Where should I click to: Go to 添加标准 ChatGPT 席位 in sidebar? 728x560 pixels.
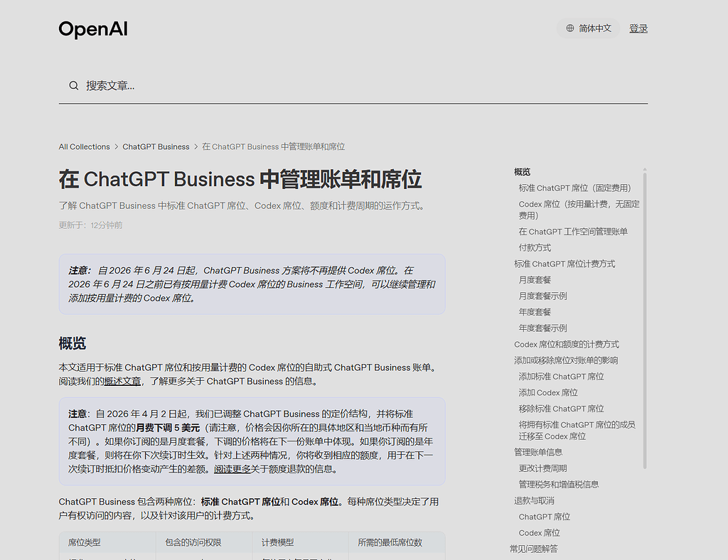click(x=562, y=377)
